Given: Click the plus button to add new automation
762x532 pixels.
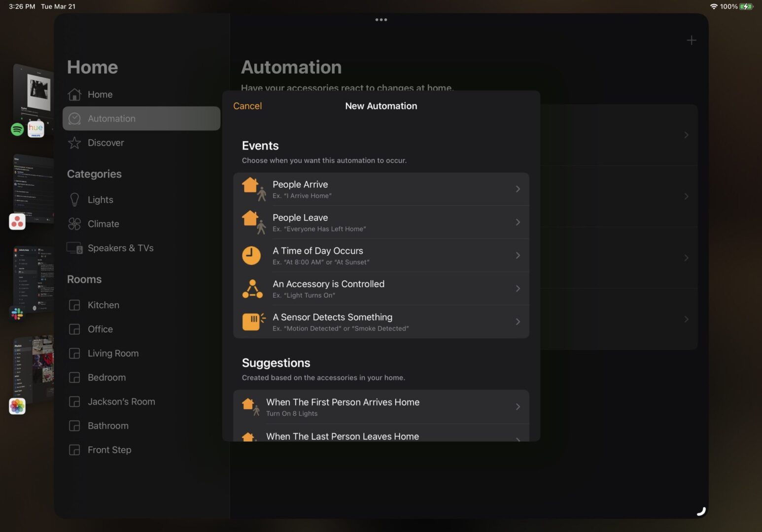Looking at the screenshot, I should tap(691, 40).
